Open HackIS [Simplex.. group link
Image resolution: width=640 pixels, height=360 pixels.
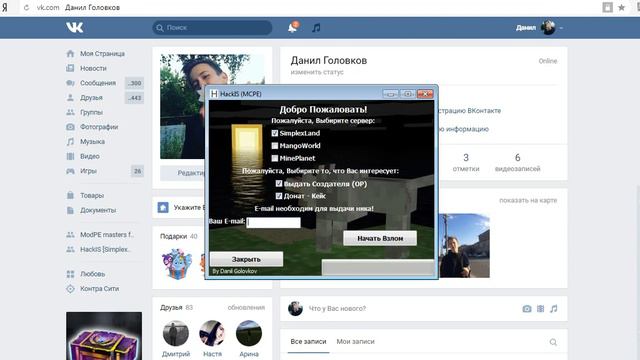click(104, 249)
